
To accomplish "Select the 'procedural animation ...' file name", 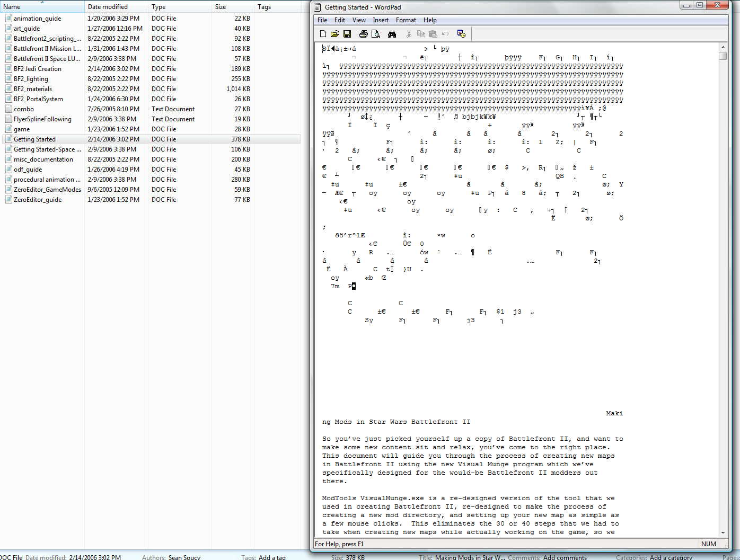I will [47, 179].
